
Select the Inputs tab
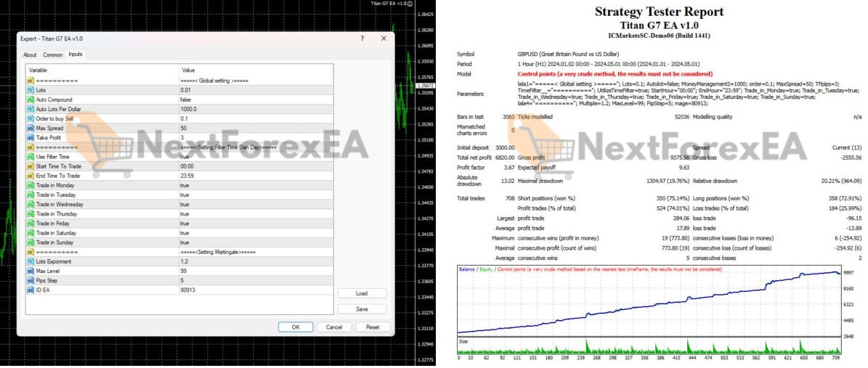click(x=76, y=54)
